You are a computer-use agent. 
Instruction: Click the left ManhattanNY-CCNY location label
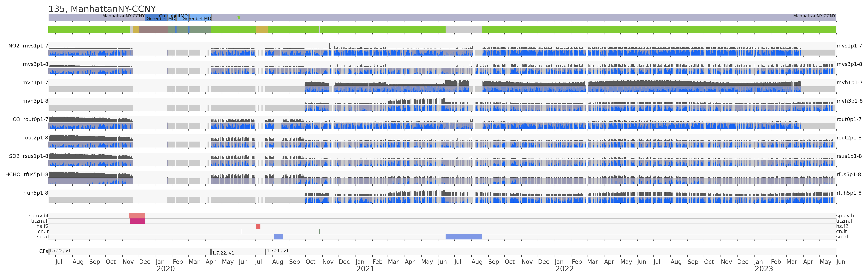click(x=123, y=16)
